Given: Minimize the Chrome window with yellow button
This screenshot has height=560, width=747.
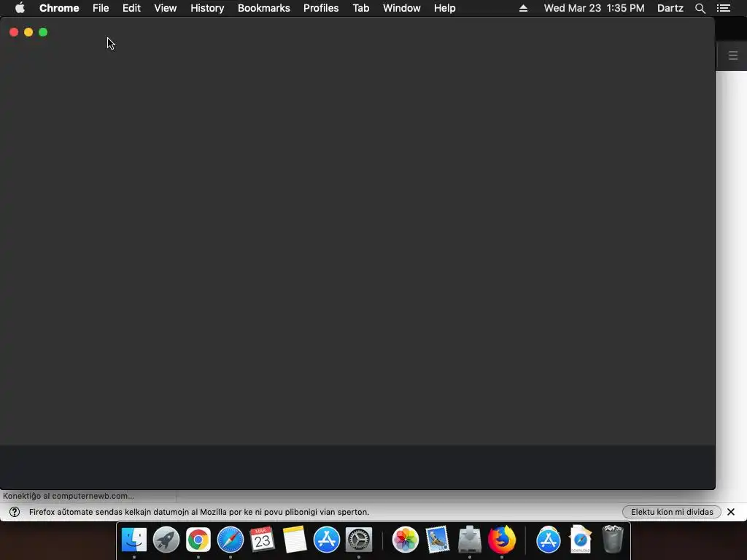Looking at the screenshot, I should (28, 32).
